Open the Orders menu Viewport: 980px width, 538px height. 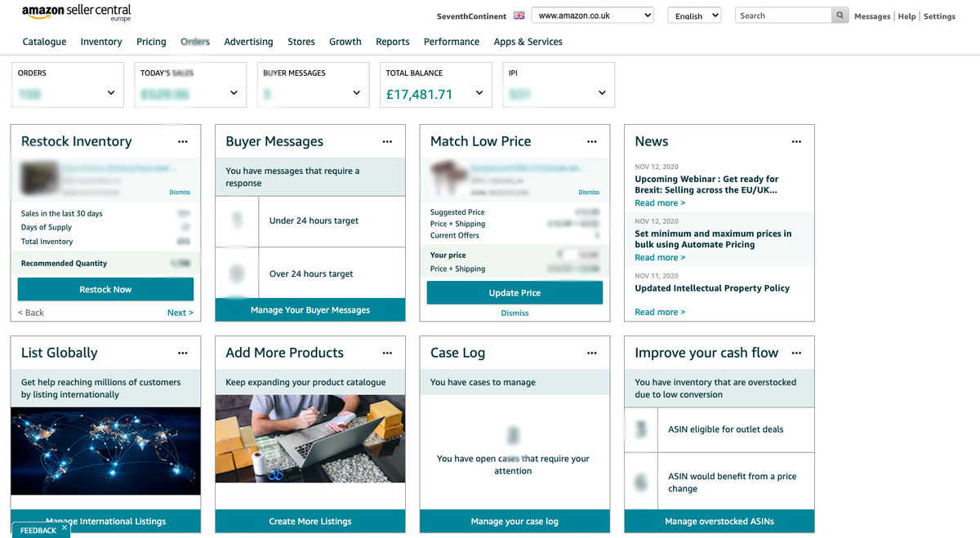click(x=195, y=42)
